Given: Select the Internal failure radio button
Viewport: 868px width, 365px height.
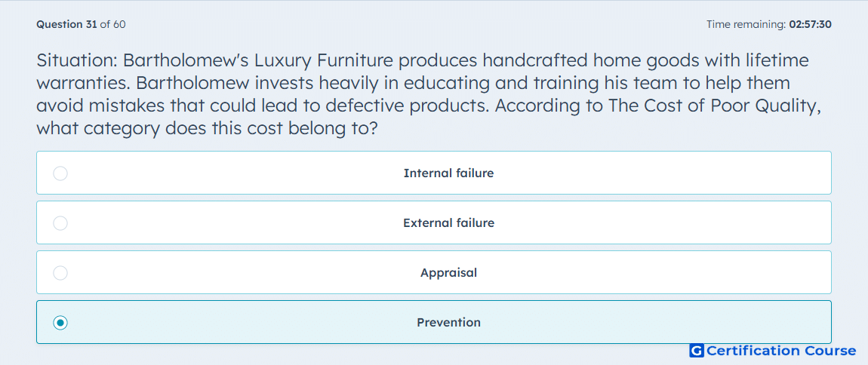Looking at the screenshot, I should (x=60, y=173).
